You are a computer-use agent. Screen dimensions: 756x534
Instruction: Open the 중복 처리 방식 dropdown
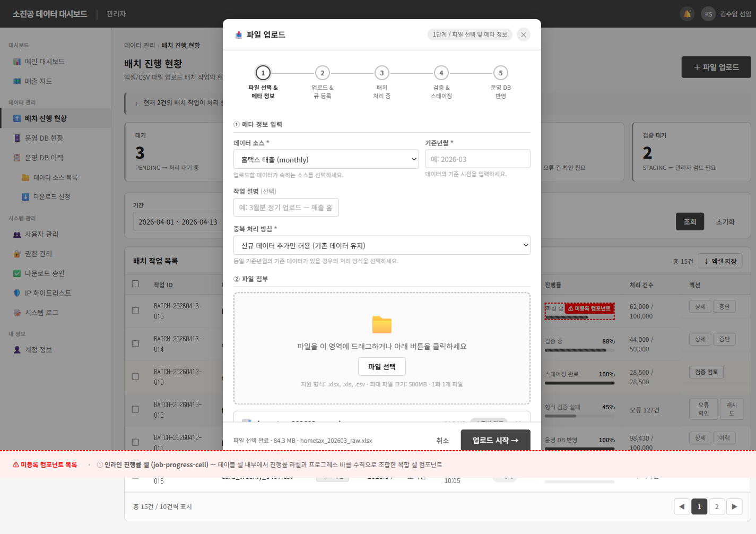(x=382, y=245)
